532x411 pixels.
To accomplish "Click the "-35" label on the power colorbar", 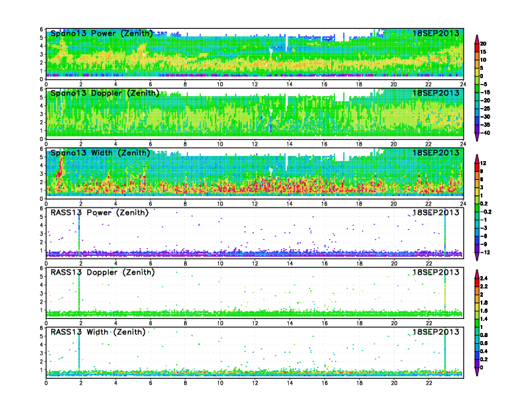I will 485,125.
